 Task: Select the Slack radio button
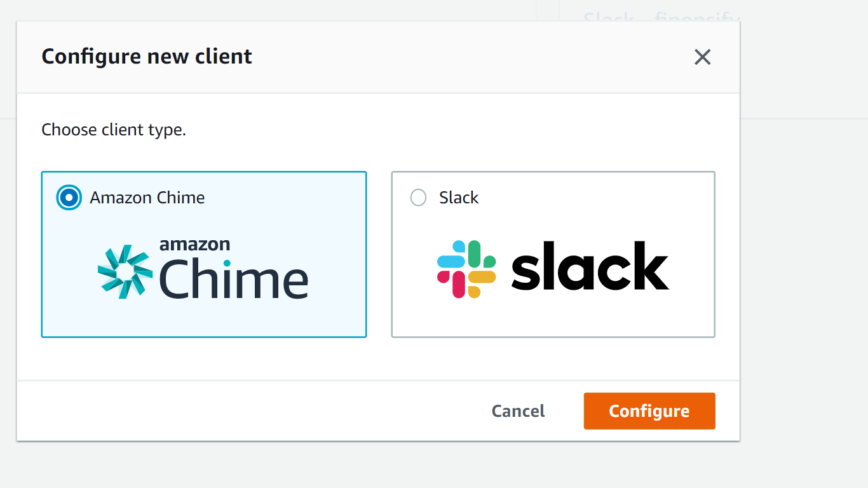418,198
